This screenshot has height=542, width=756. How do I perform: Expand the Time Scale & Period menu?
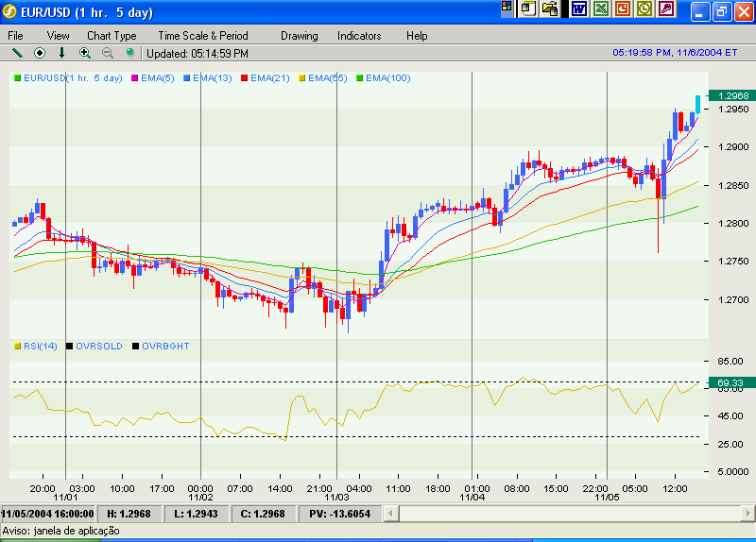click(x=202, y=36)
